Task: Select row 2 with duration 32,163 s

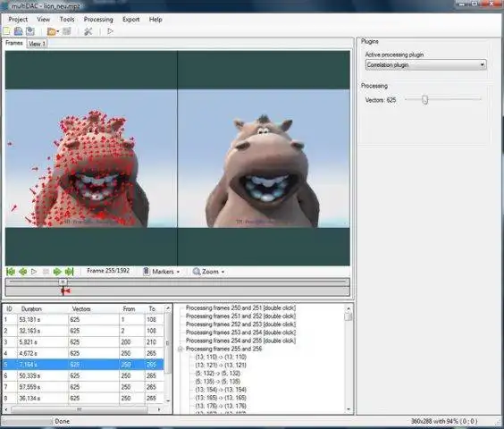Action: pyautogui.click(x=83, y=331)
